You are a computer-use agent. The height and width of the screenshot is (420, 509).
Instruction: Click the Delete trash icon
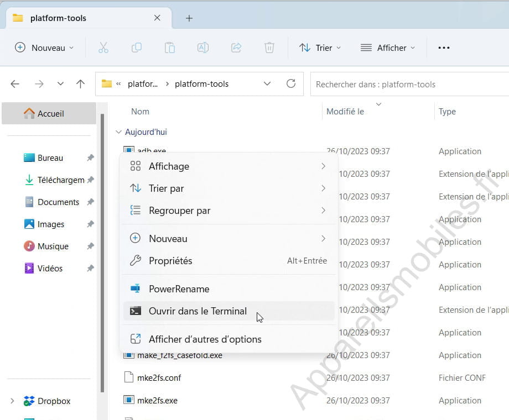point(269,48)
